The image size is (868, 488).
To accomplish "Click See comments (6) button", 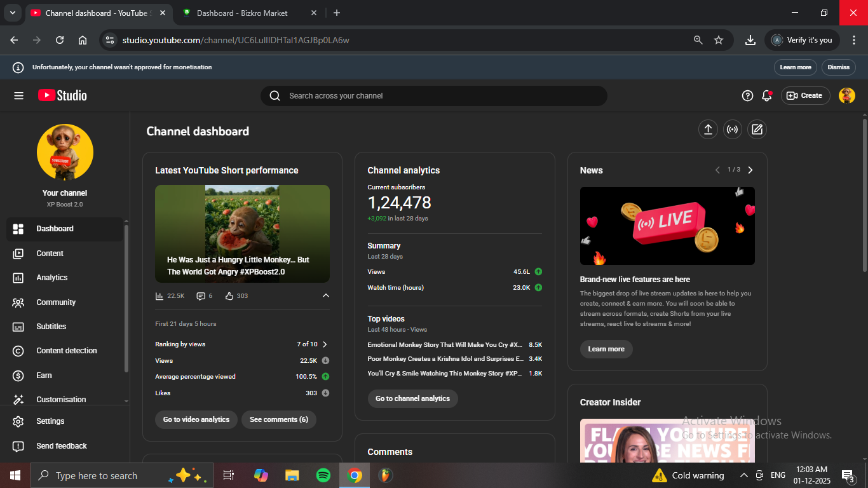I will [278, 419].
